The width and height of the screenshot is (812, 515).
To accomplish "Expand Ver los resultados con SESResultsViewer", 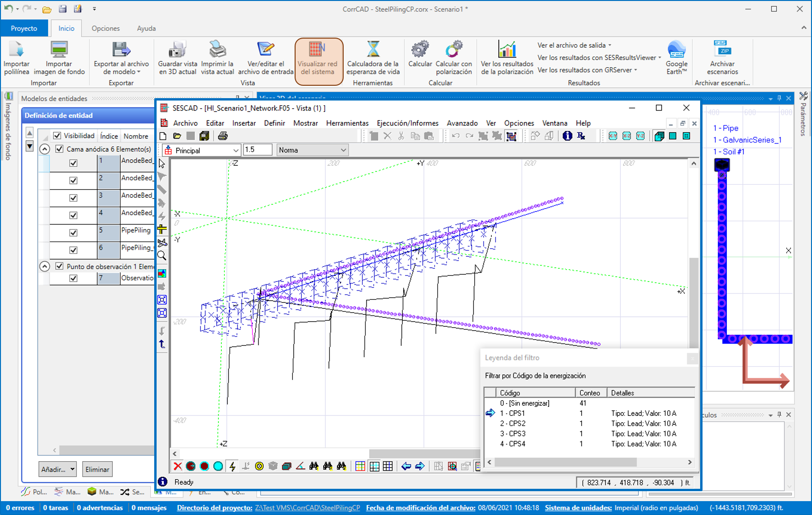I will (x=599, y=58).
